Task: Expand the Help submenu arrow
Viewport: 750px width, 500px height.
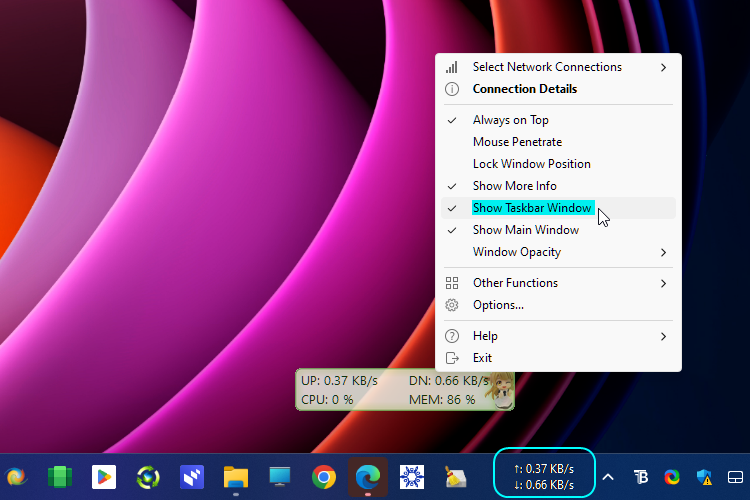Action: (663, 336)
